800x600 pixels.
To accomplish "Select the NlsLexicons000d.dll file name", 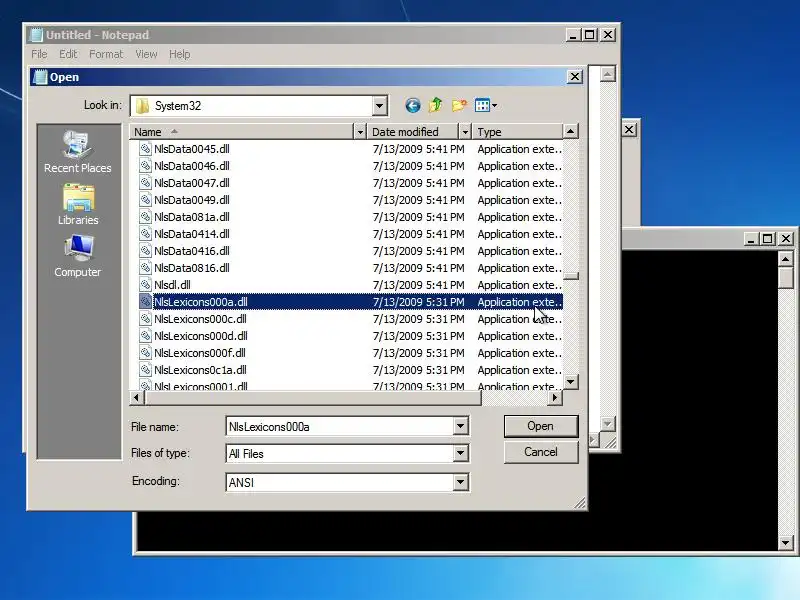I will point(201,336).
